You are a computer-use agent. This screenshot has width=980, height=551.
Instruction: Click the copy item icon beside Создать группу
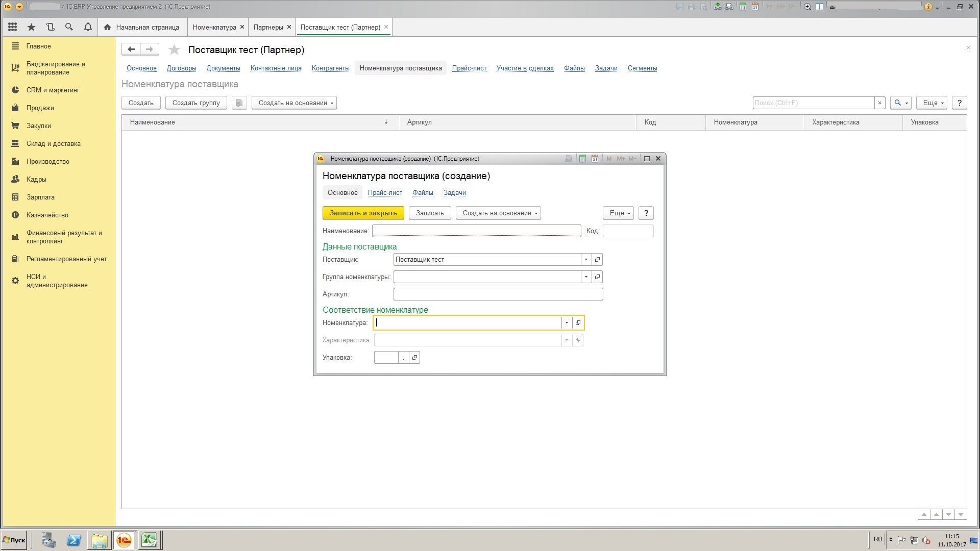point(239,103)
